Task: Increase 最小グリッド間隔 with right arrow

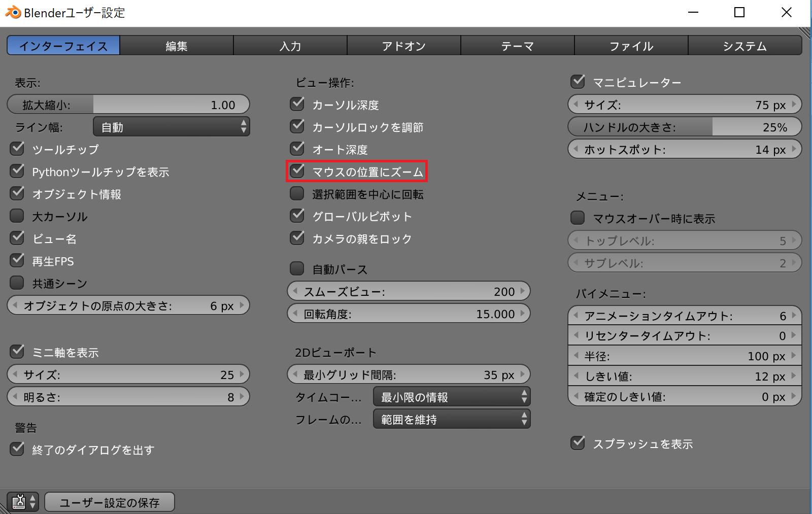Action: coord(522,374)
